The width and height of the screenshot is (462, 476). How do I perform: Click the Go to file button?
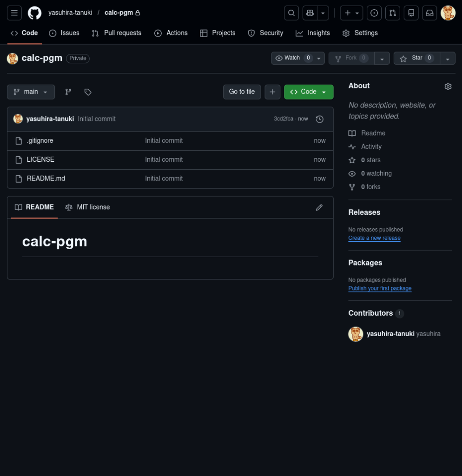[x=242, y=92]
